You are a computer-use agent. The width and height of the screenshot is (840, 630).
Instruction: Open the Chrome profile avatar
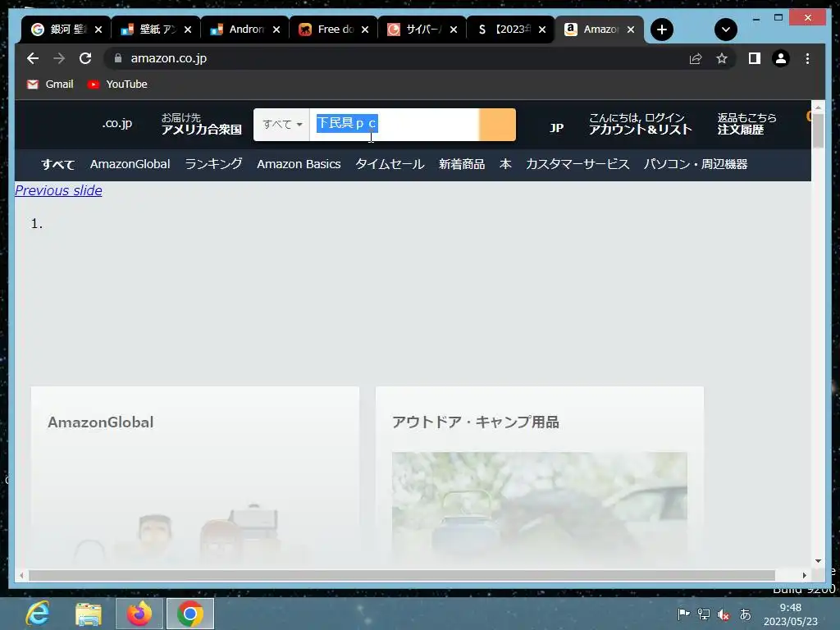pyautogui.click(x=781, y=58)
